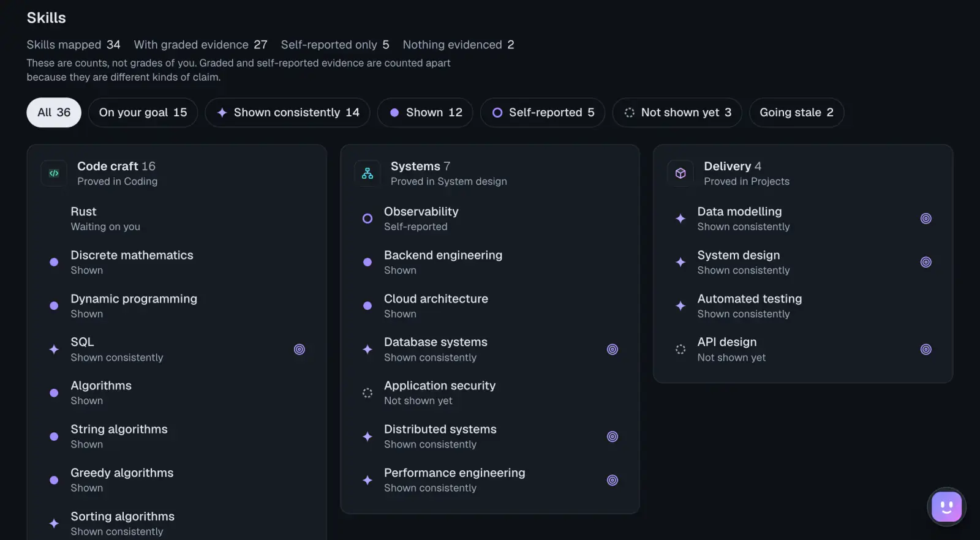This screenshot has height=540, width=980.
Task: Open the Dynamic programming skill
Action: point(177,306)
